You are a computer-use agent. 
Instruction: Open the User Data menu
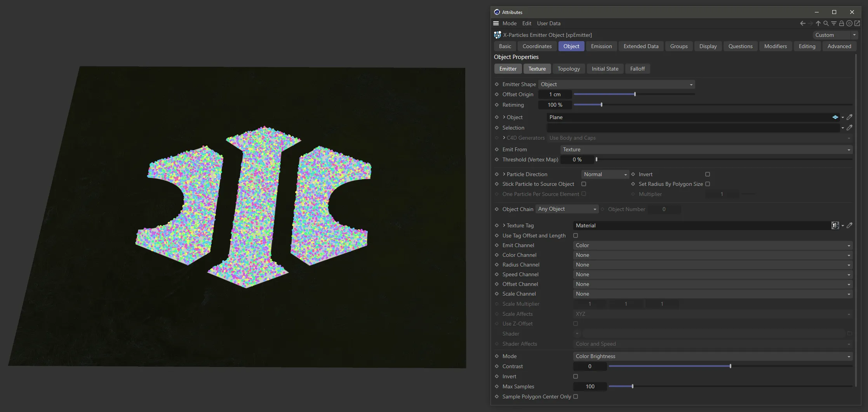pyautogui.click(x=548, y=23)
